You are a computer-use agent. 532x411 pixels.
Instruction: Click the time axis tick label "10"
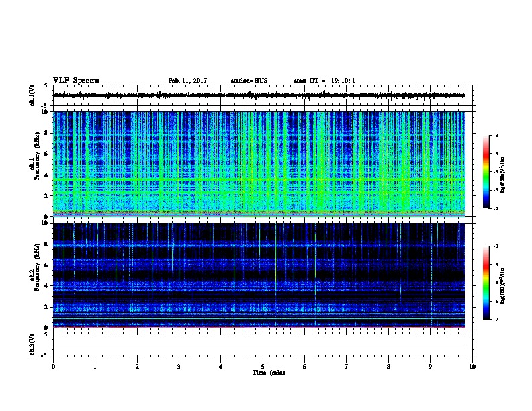[x=472, y=367]
